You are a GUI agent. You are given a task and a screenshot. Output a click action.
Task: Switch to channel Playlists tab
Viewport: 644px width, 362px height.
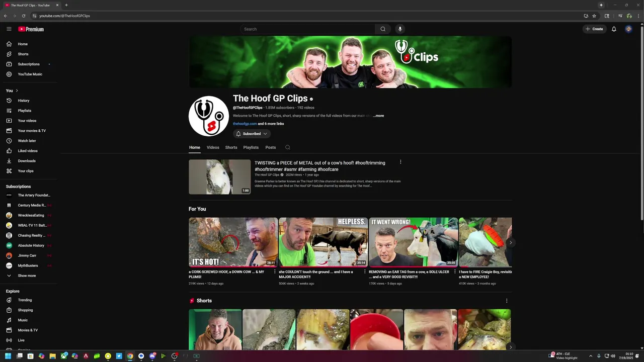251,147
